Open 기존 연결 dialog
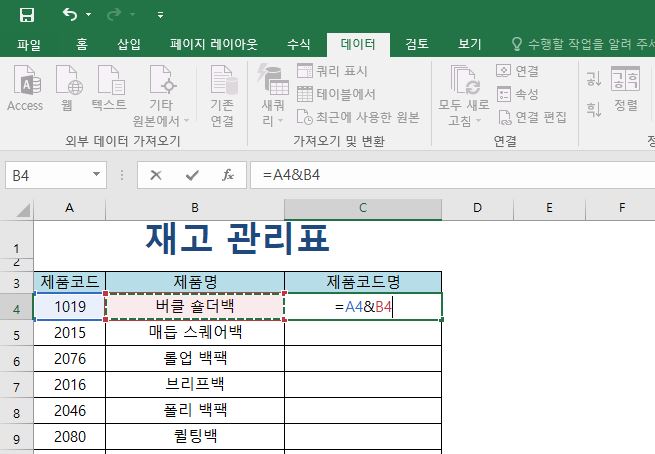Viewport: 655px width, 454px height. point(222,96)
